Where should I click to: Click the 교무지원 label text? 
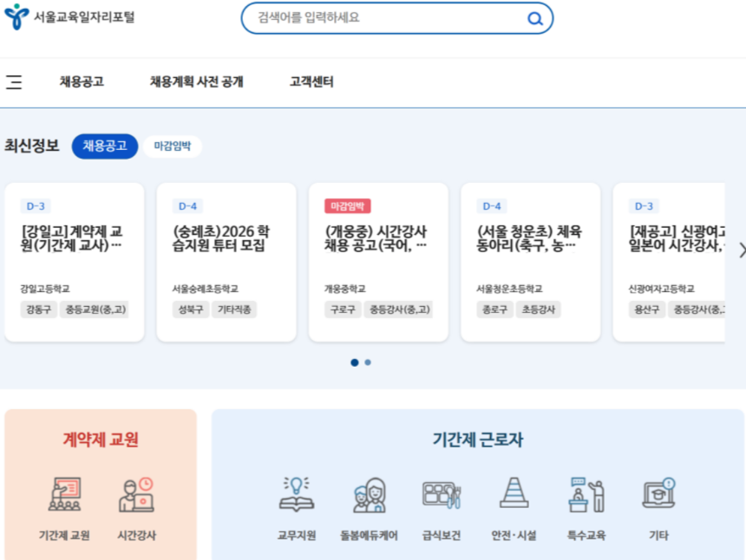coord(297,535)
